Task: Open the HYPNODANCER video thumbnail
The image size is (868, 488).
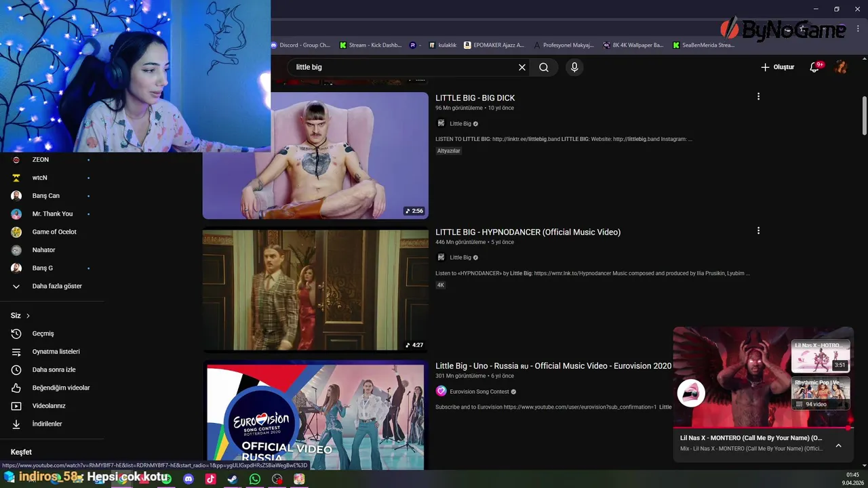Action: pos(315,290)
